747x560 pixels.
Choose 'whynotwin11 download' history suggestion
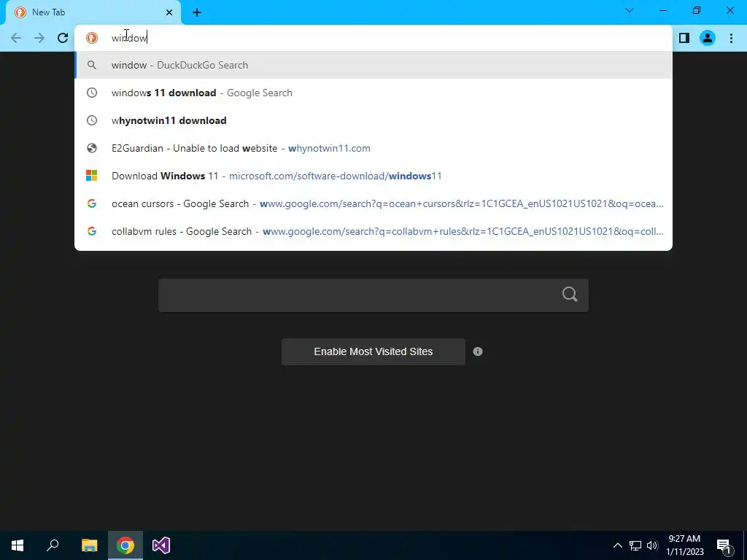pyautogui.click(x=373, y=120)
